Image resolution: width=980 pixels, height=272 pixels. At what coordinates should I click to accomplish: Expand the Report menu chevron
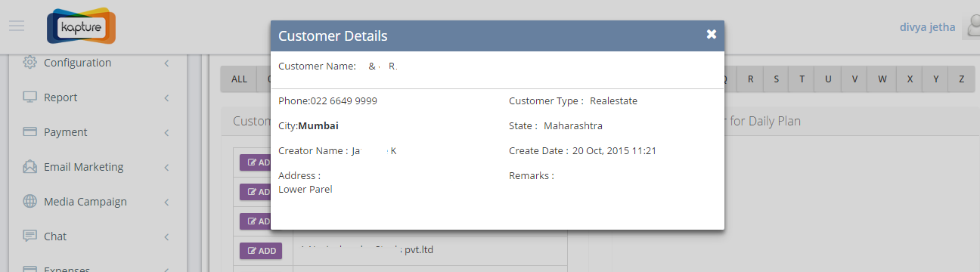tap(166, 98)
